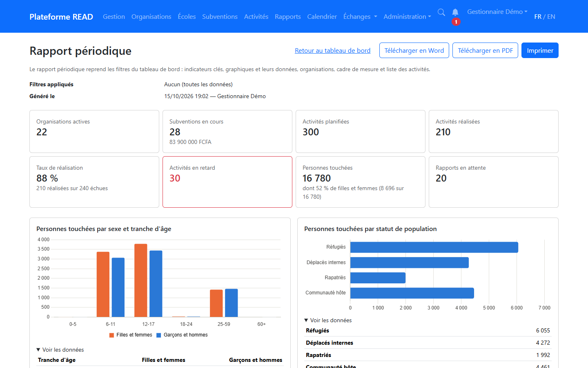588x368 pixels.
Task: Toggle 'Filles et femmes' orange legend swatch
Action: tap(112, 335)
